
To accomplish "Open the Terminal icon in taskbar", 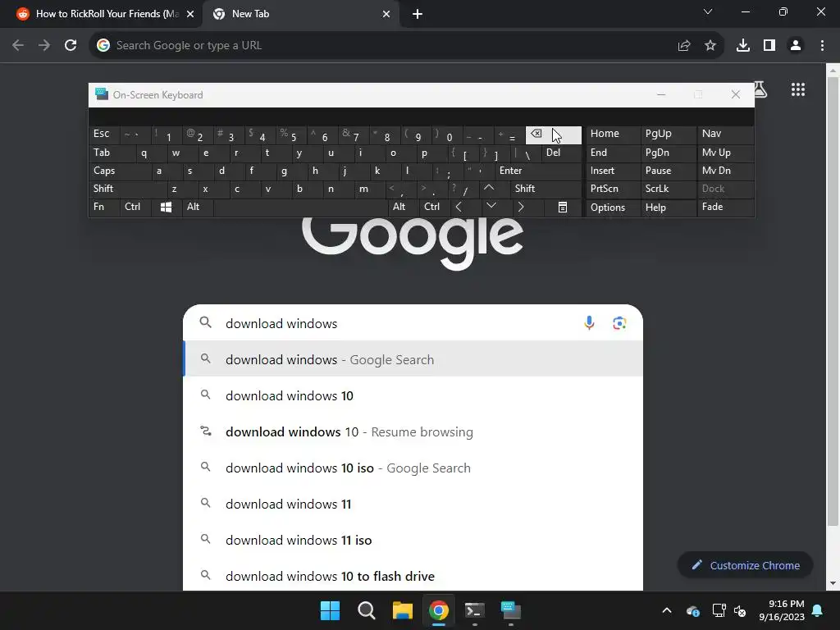I will coord(475,610).
